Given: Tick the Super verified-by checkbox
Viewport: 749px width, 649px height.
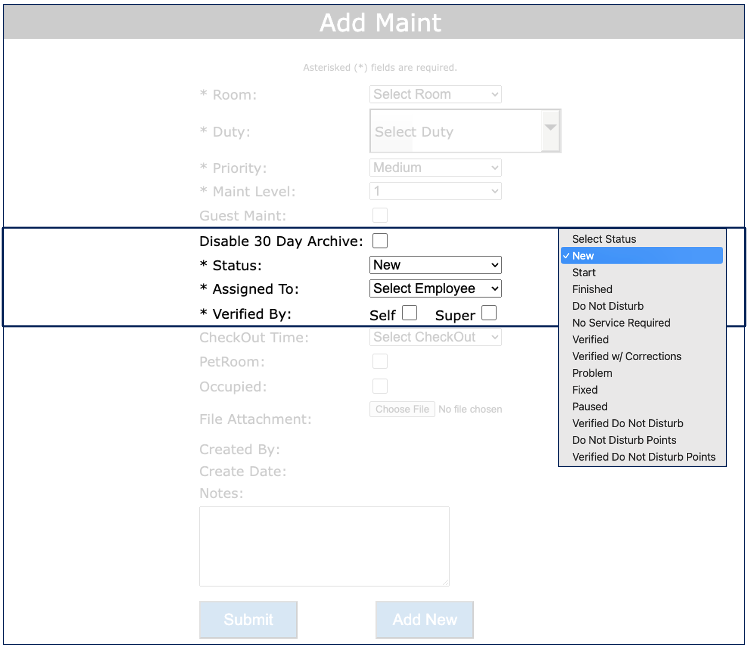Looking at the screenshot, I should (488, 314).
